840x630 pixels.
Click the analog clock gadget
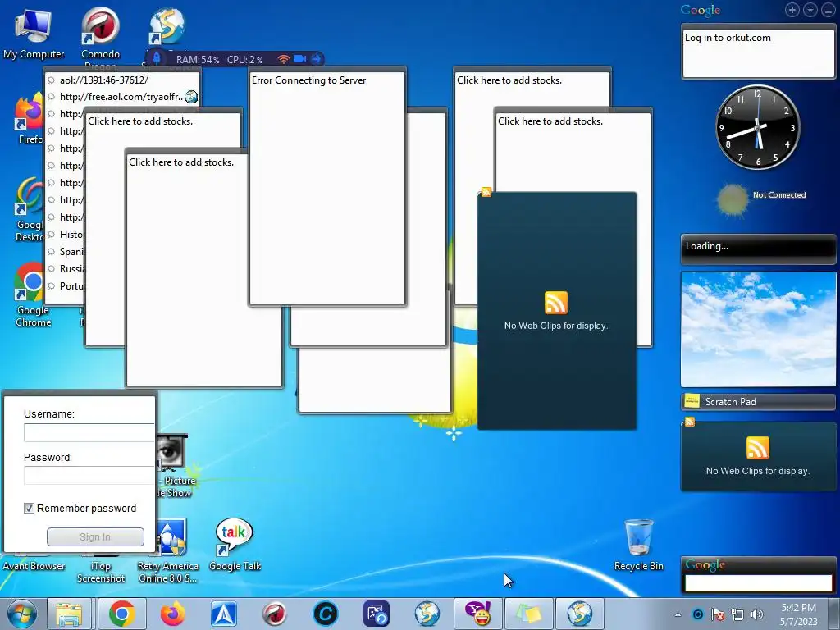pos(757,127)
